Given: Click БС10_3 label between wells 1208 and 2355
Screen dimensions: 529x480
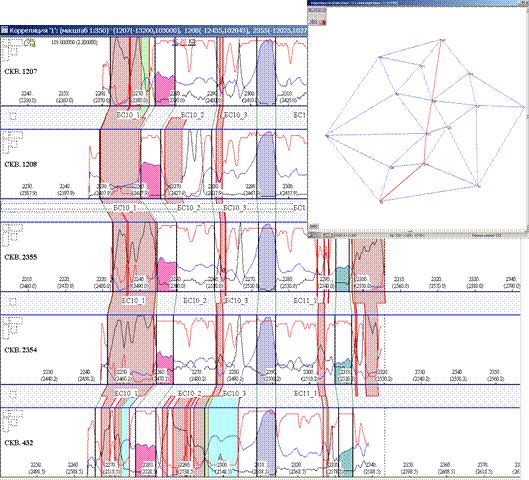Looking at the screenshot, I should 235,208.
